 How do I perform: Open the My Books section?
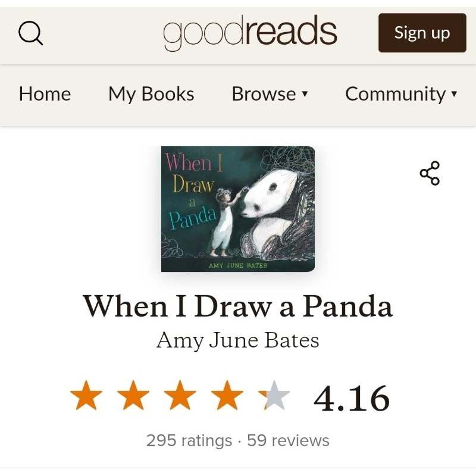[x=151, y=94]
